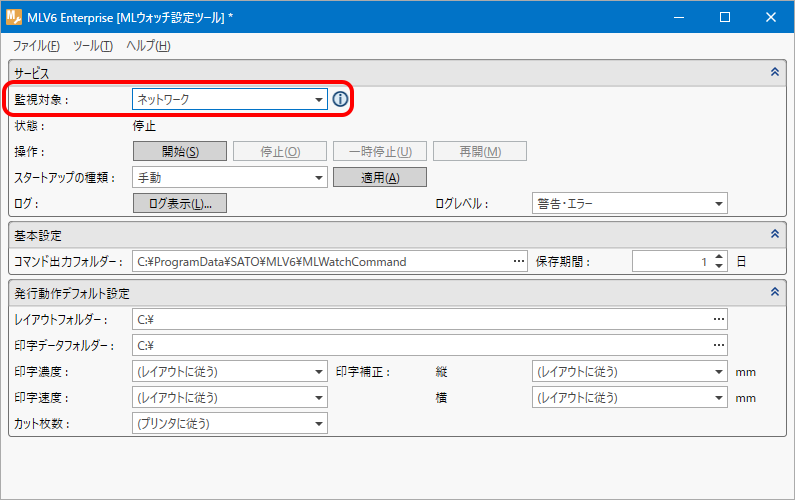Open the ツール(T) menu
This screenshot has height=500, width=795.
[93, 46]
